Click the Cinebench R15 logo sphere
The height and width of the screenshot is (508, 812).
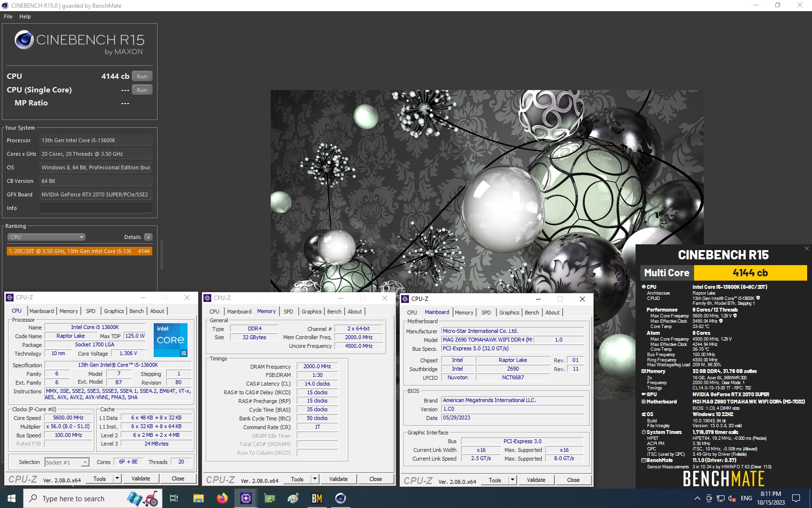click(x=24, y=40)
